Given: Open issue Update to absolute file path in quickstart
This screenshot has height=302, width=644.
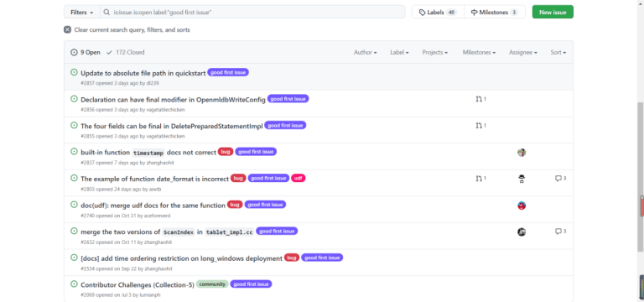Looking at the screenshot, I should coord(143,73).
